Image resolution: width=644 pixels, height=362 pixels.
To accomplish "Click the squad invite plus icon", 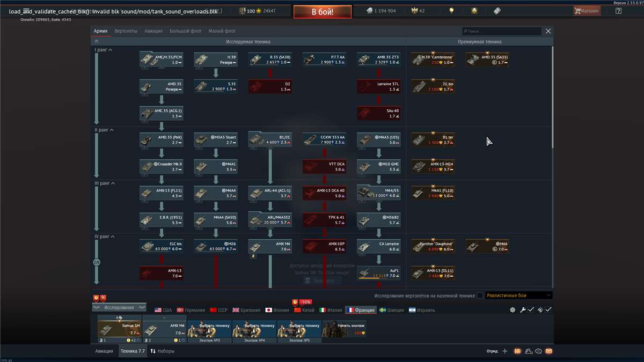I will (x=504, y=351).
